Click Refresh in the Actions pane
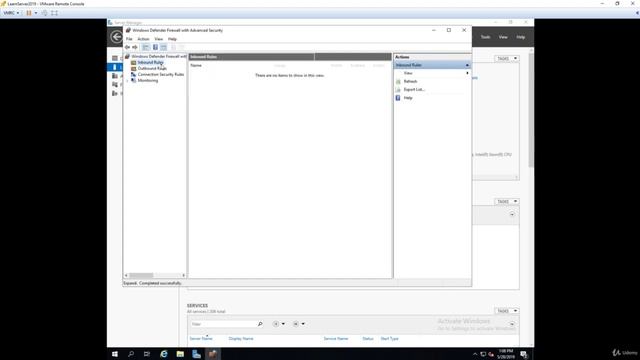Viewport: 640px width, 360px height. tap(410, 82)
